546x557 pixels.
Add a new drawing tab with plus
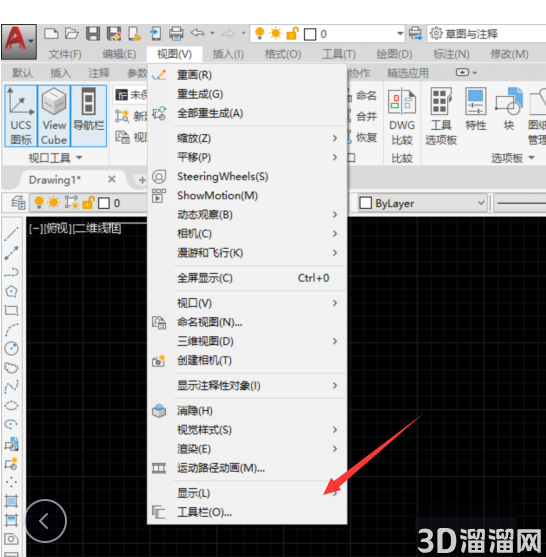142,180
